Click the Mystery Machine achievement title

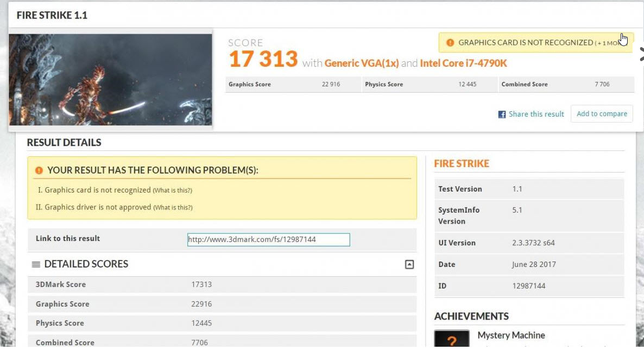(x=511, y=336)
